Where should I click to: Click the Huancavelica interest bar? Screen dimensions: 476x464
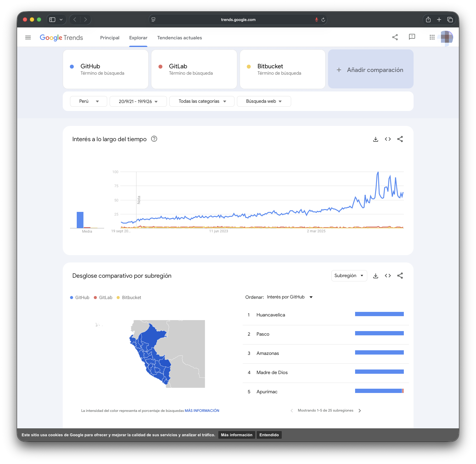379,314
